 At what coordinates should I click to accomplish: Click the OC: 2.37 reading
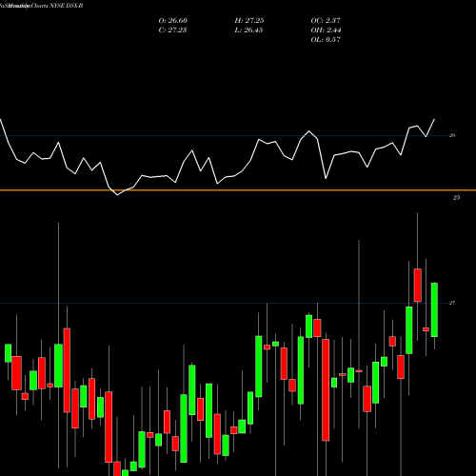tap(326, 21)
